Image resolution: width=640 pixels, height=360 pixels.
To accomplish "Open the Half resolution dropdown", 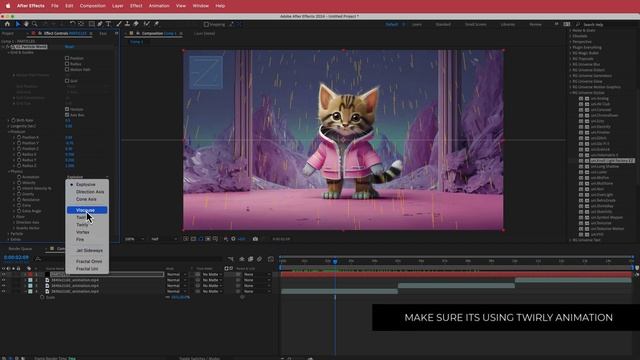I will tap(163, 239).
